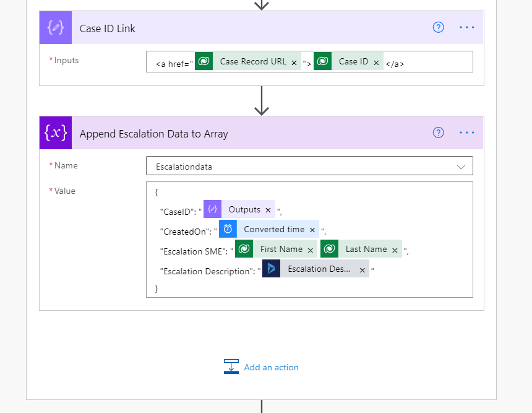Select the Append Escalation Data title bar
532x413 pixels.
point(247,133)
